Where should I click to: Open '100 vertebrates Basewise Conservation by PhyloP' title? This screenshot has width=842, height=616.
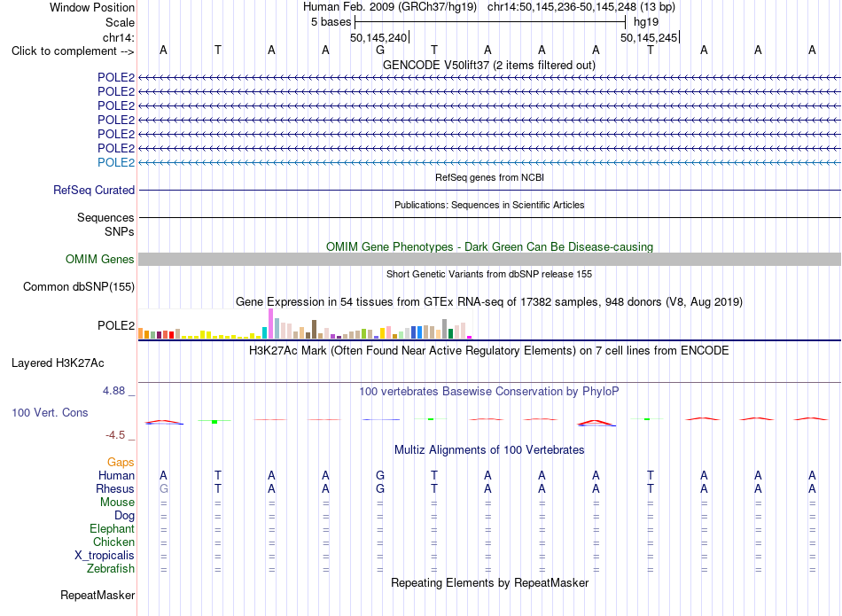(489, 392)
